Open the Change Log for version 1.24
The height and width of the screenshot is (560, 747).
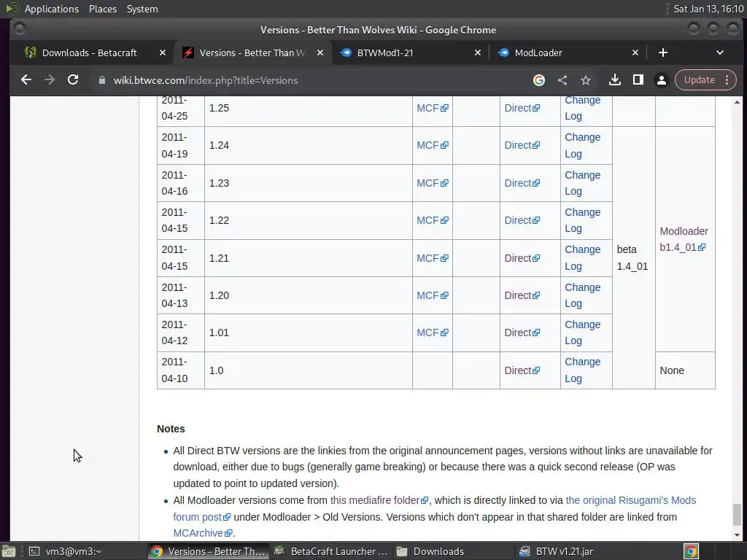point(582,145)
